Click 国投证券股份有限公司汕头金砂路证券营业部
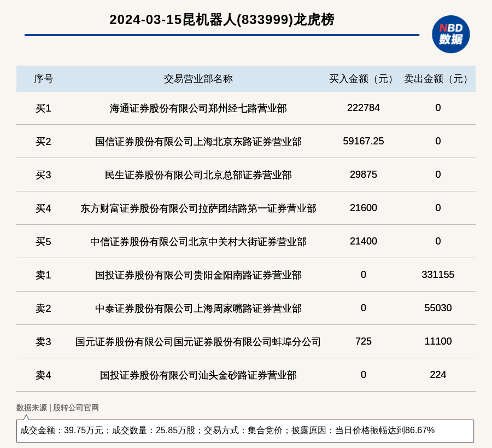This screenshot has width=492, height=448. [198, 375]
